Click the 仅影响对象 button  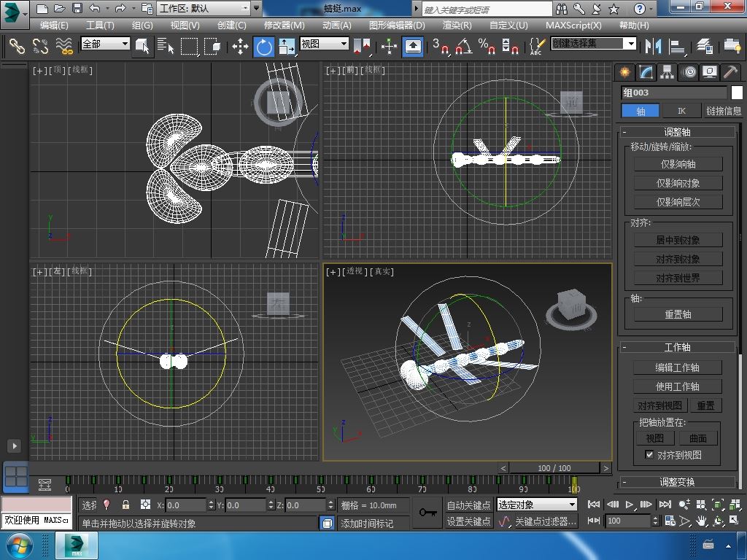click(x=678, y=183)
